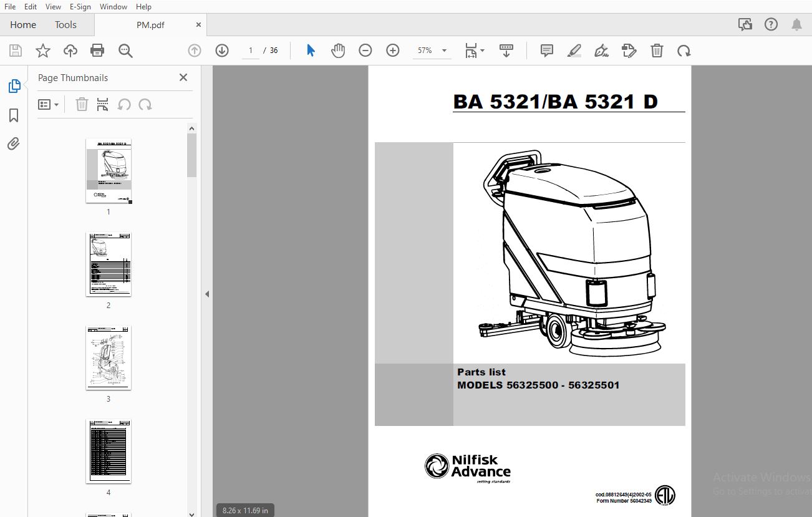Screen dimensions: 812x517
Task: Print the PM.pdf document
Action: pyautogui.click(x=97, y=51)
